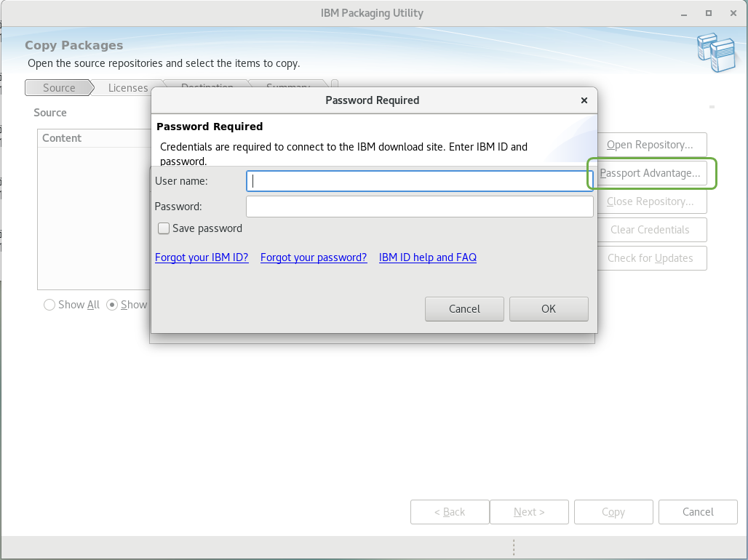Confirm credentials with the OK button
Image resolution: width=748 pixels, height=560 pixels.
point(549,309)
